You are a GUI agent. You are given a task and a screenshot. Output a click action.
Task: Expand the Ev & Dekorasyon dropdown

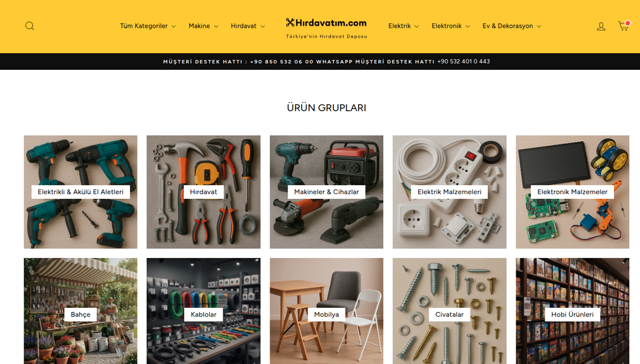pos(512,26)
